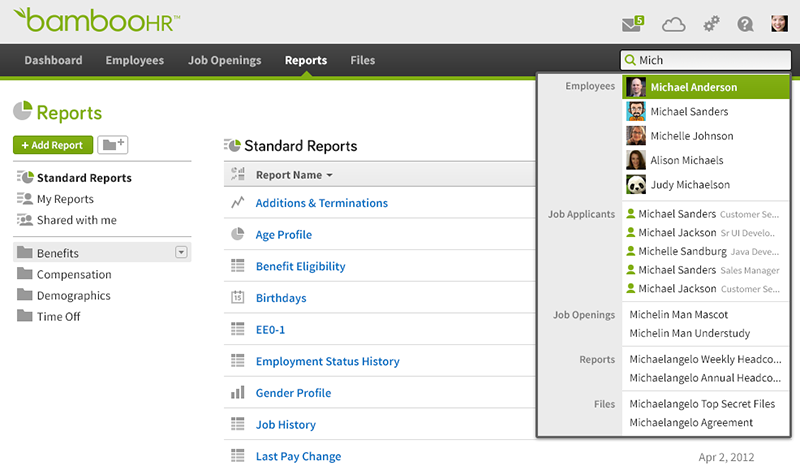
Task: Go to the Job Openings tab
Action: click(224, 60)
